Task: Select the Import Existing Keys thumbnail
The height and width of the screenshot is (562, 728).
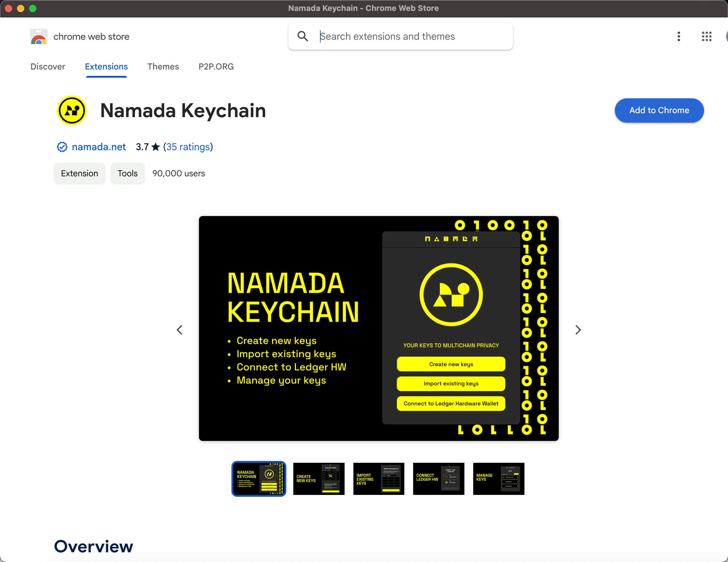Action: (x=379, y=479)
